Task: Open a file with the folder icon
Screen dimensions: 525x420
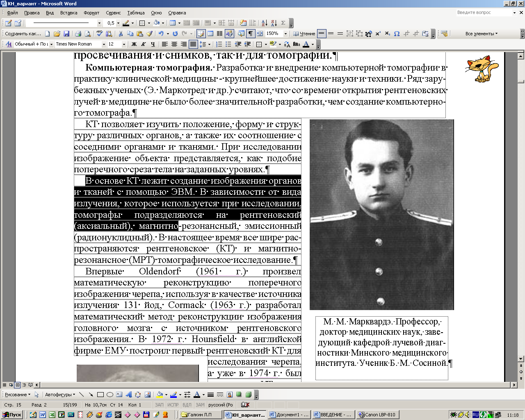Action: point(57,34)
